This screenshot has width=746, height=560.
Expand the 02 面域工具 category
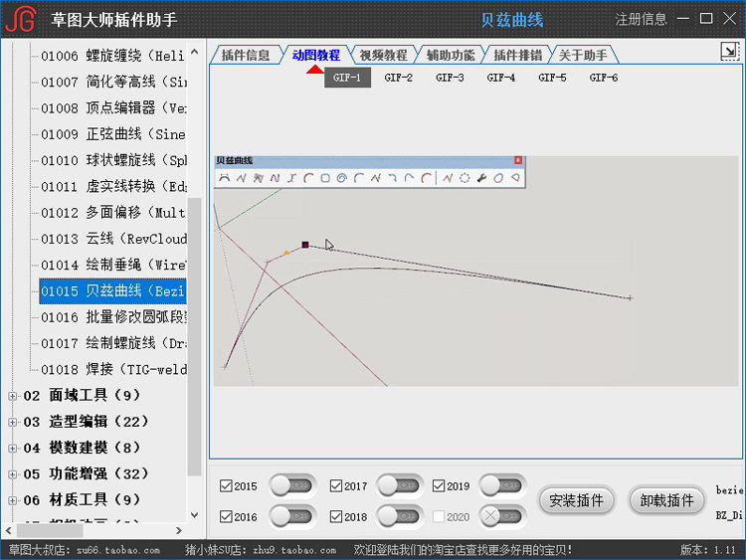click(x=13, y=396)
